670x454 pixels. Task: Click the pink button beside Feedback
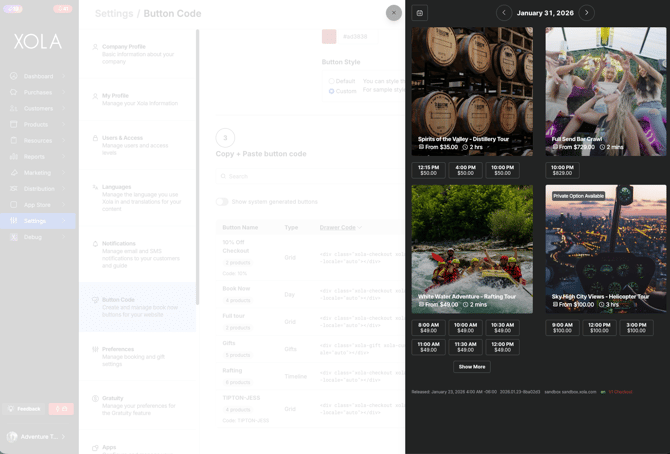pos(61,409)
